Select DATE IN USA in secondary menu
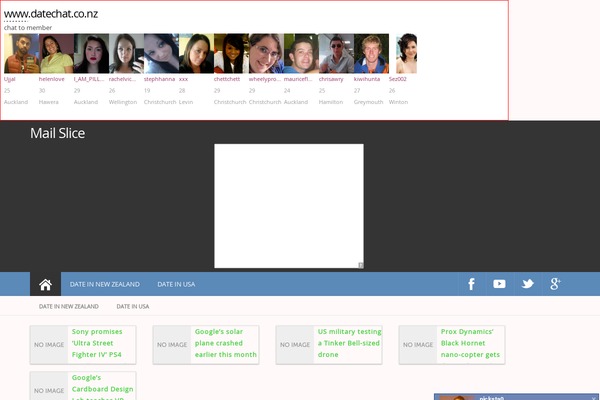Image resolution: width=600 pixels, height=400 pixels. click(133, 307)
